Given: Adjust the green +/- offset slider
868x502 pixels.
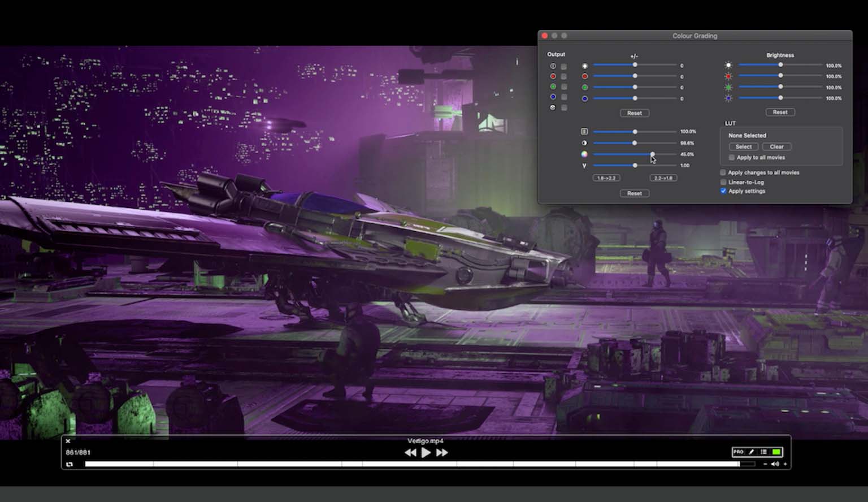Looking at the screenshot, I should coord(635,87).
